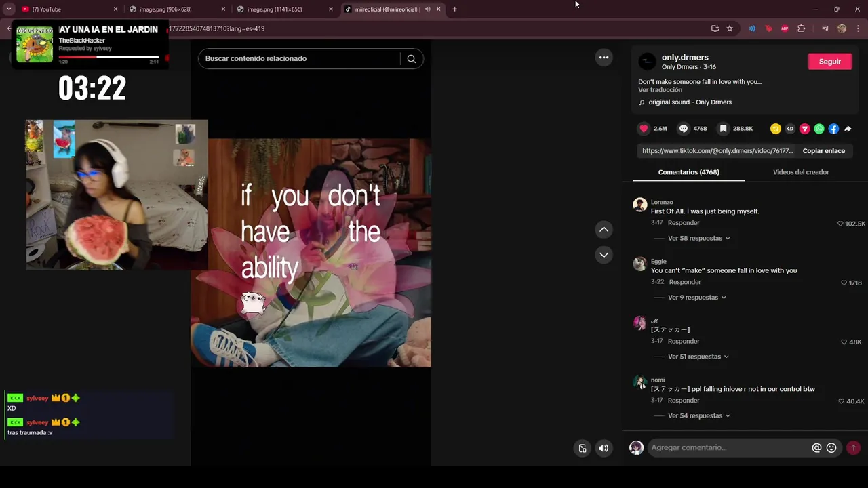This screenshot has width=868, height=488.
Task: Focus the Agregar comentario field
Action: [729, 448]
